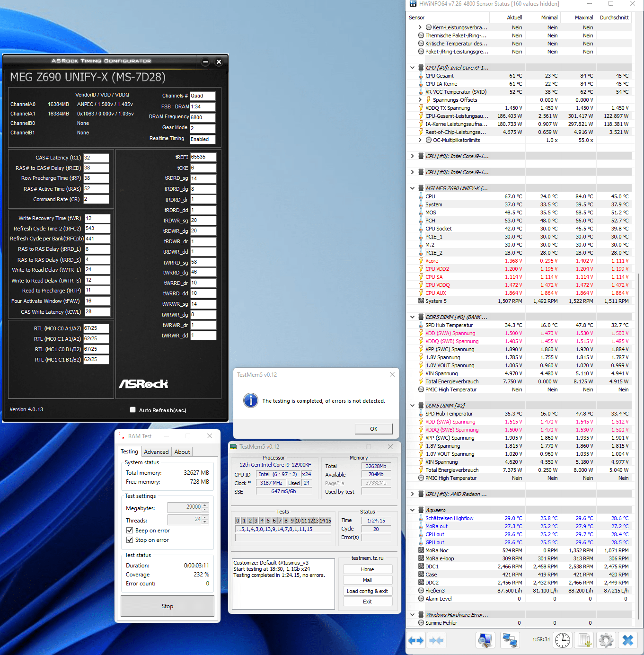
Task: Click the TestMem5 log text box
Action: 283,584
